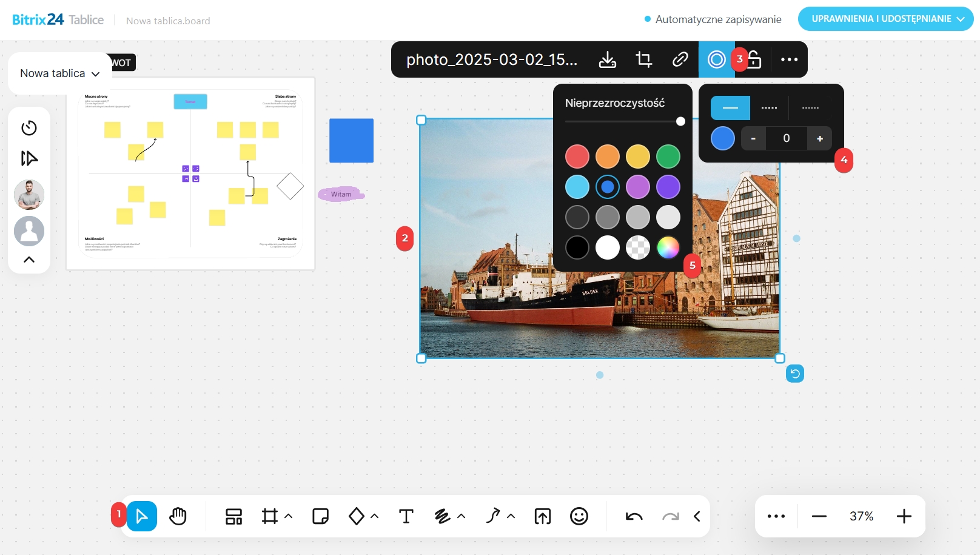This screenshot has height=555, width=980.
Task: Pick the red color swatch
Action: coord(577,156)
